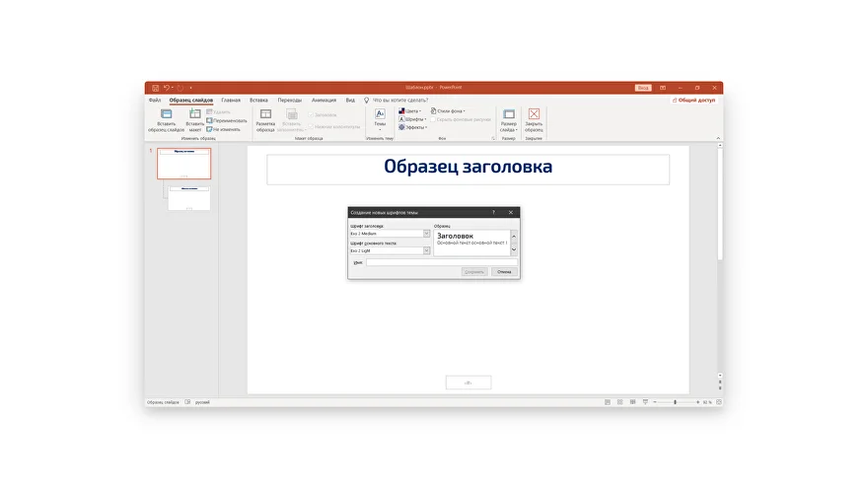Click the Undo arrow icon

tap(166, 88)
